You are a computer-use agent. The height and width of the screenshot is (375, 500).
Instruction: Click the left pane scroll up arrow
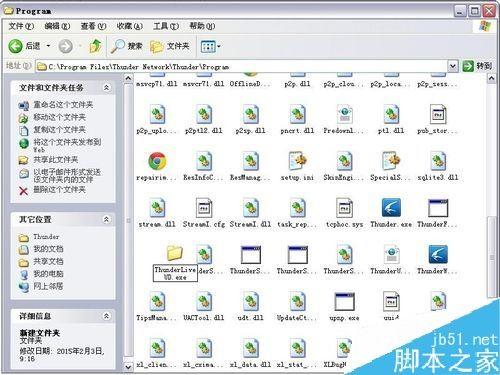click(128, 78)
